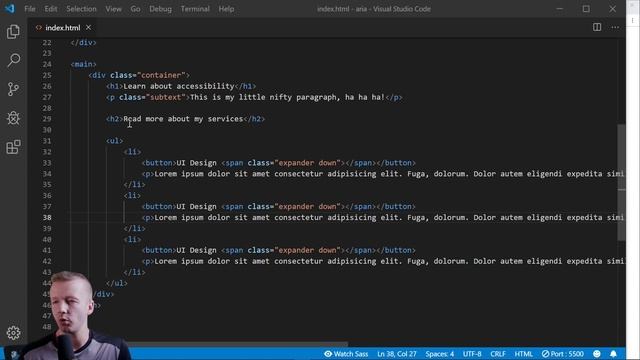This screenshot has width=640, height=360.
Task: Open the Debug menu
Action: (x=160, y=9)
